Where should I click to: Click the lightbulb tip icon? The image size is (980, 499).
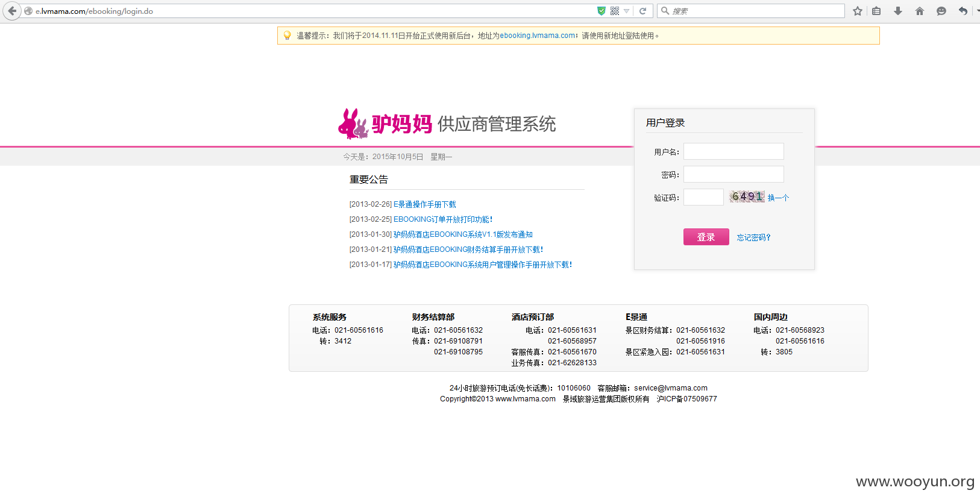[287, 36]
